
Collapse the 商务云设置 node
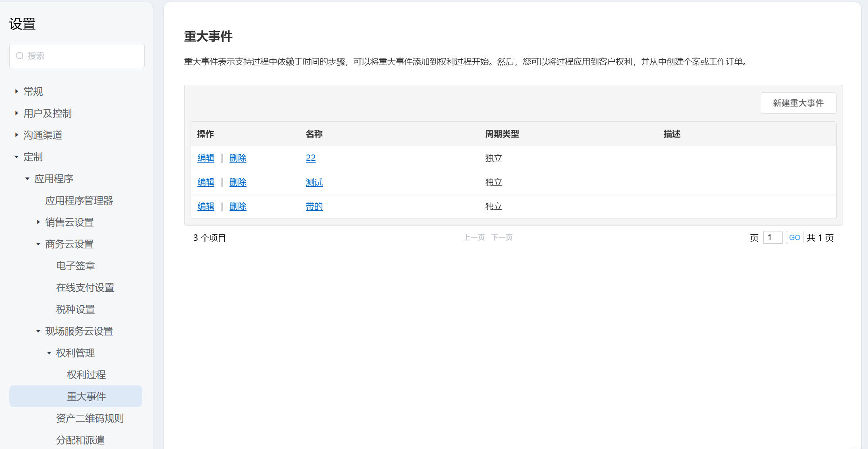[x=38, y=244]
